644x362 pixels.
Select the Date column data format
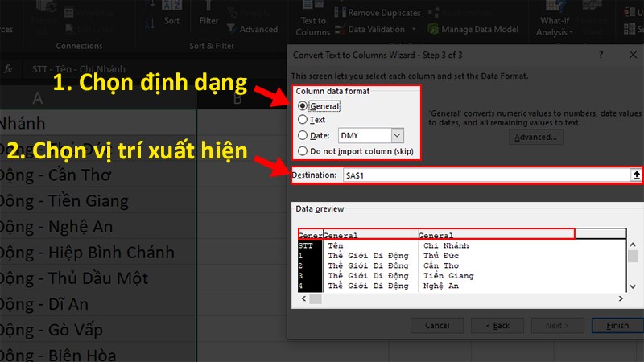tap(303, 135)
